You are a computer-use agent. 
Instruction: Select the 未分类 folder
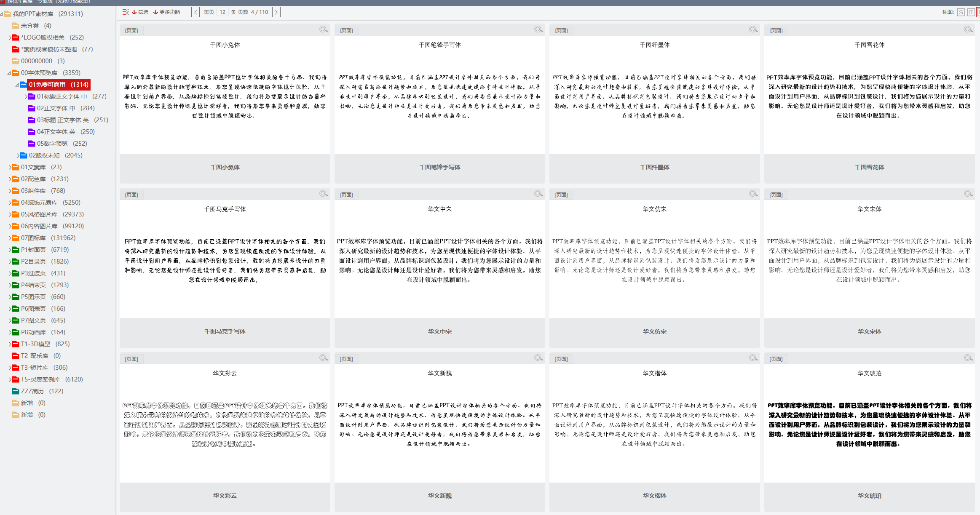coord(36,26)
